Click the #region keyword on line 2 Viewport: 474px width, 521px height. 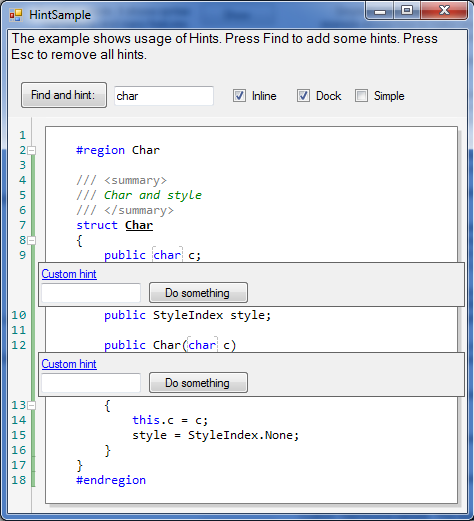[101, 150]
